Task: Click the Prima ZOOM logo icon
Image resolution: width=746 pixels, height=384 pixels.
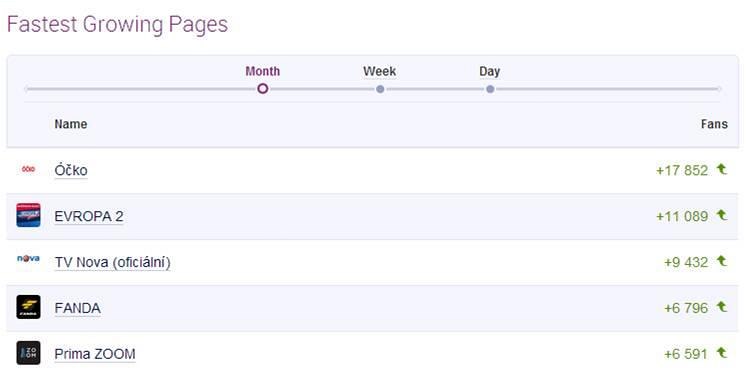Action: 29,353
